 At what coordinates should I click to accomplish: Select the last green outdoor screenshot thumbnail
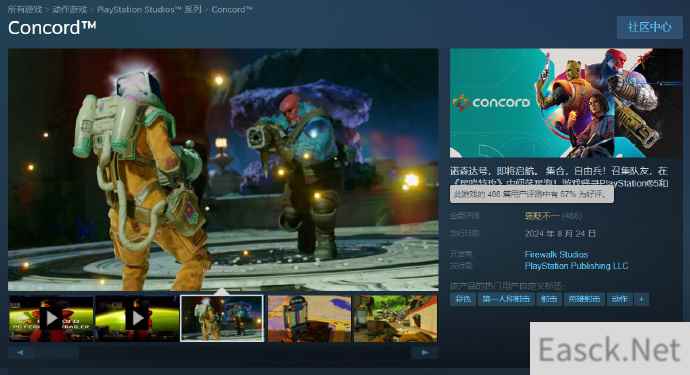pyautogui.click(x=396, y=319)
